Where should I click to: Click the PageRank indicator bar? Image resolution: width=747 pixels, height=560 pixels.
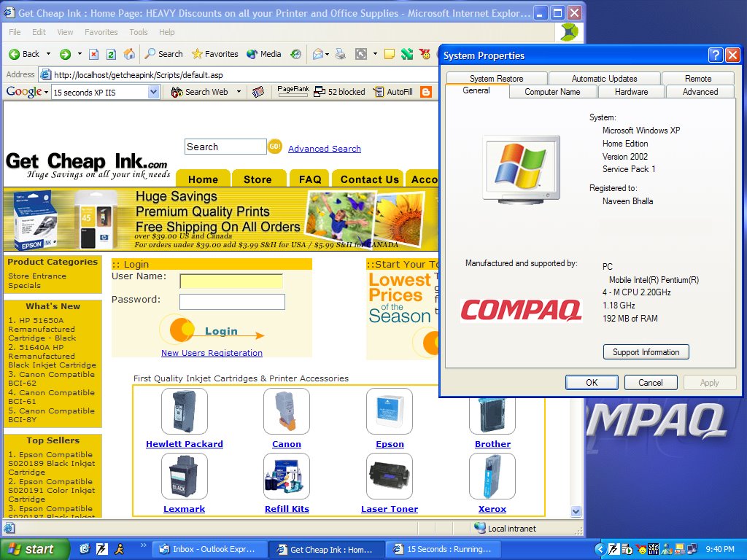(x=293, y=91)
